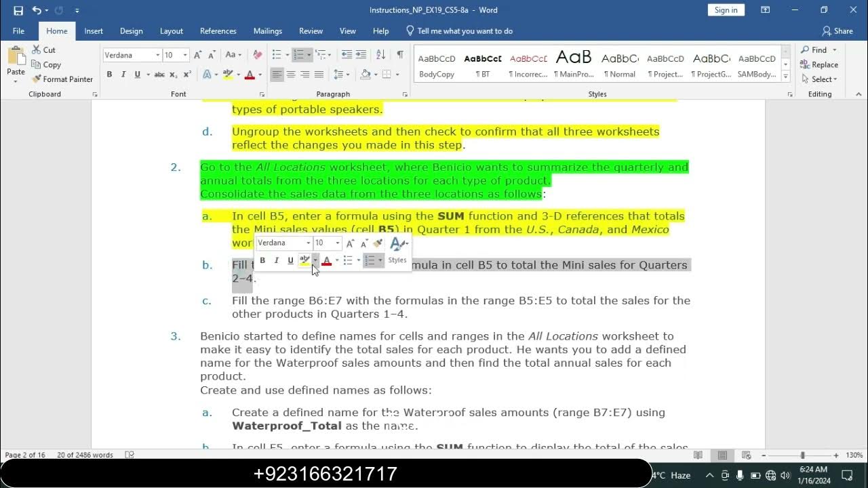Viewport: 868px width, 488px height.
Task: Toggle Bold in the ribbon Font group
Action: click(x=109, y=75)
